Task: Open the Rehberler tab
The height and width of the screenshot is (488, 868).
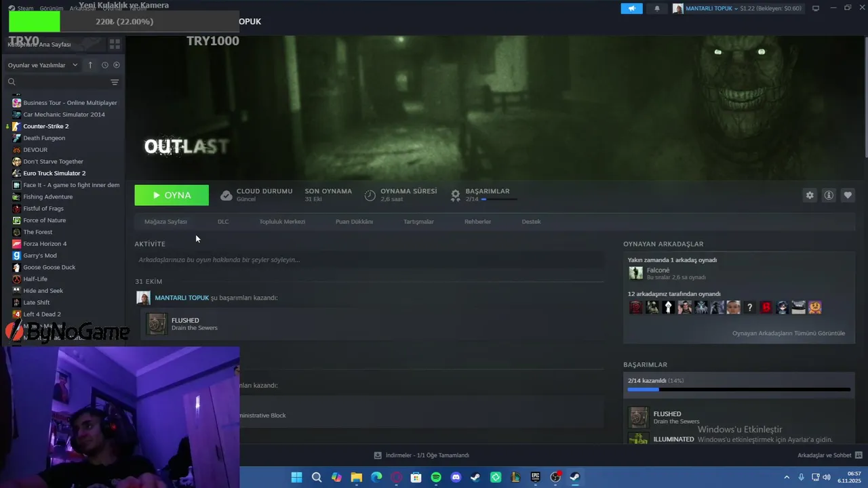Action: click(477, 222)
